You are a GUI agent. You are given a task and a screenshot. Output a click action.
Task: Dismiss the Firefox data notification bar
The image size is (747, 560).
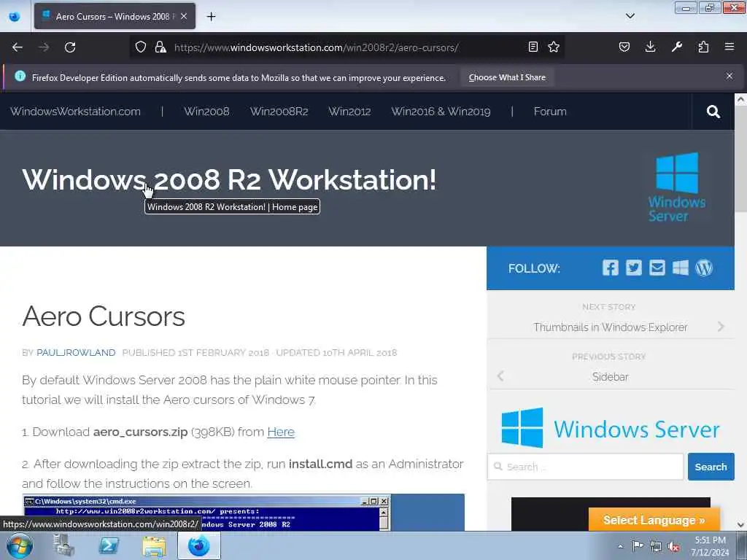pos(729,76)
